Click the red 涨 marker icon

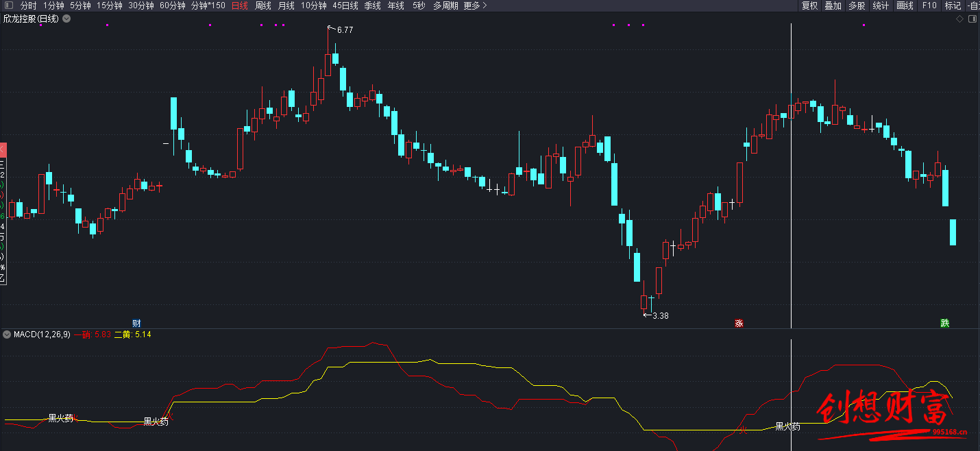tap(739, 323)
